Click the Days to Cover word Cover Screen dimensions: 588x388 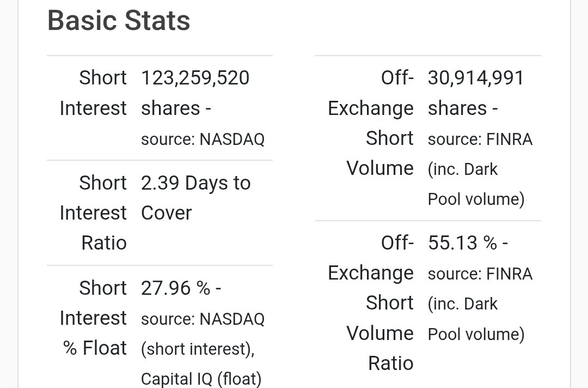tap(167, 213)
